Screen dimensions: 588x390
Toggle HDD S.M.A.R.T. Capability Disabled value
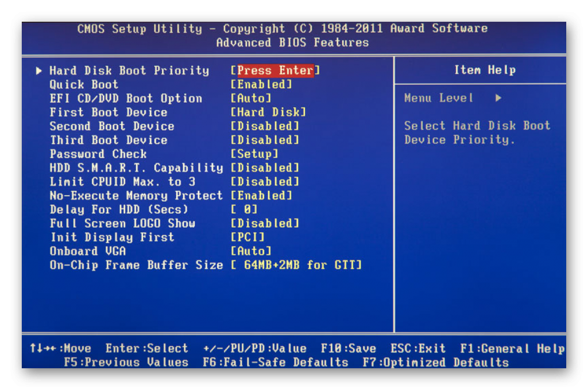[265, 168]
